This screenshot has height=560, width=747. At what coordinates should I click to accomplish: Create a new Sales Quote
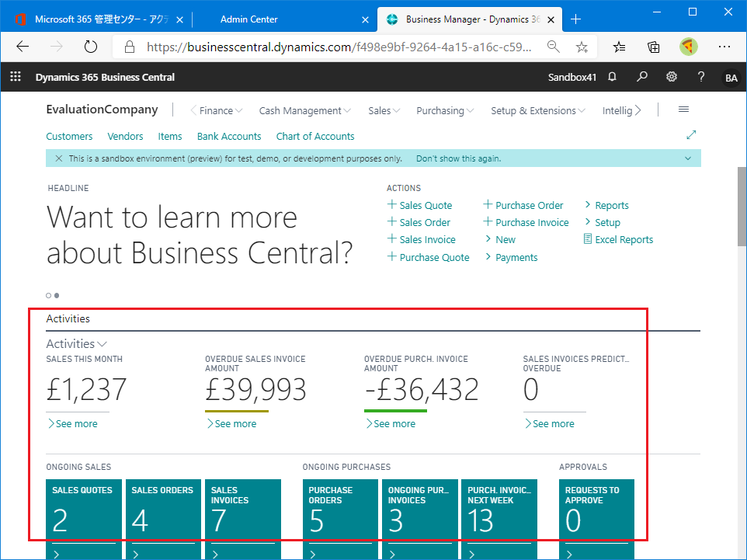pyautogui.click(x=420, y=205)
